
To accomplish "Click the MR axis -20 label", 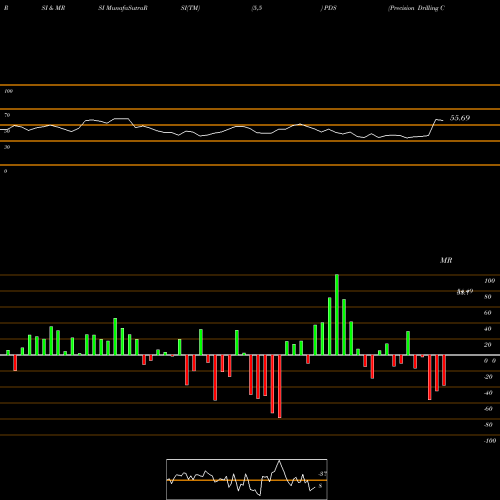I will [488, 377].
